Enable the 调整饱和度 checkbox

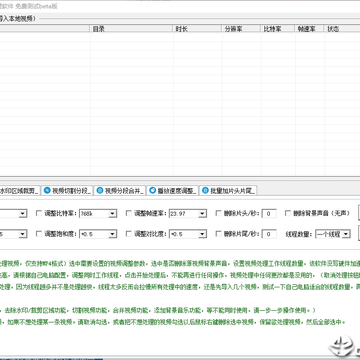[39, 234]
